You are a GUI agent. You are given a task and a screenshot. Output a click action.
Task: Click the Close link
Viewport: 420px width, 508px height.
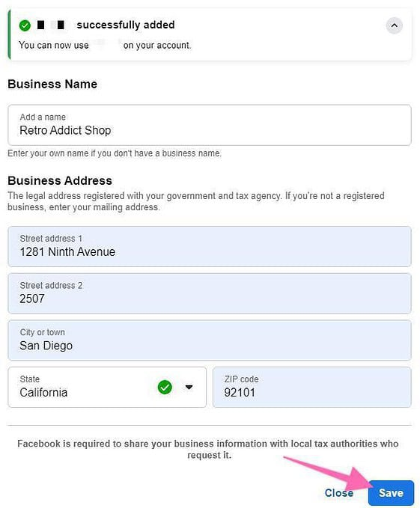click(x=339, y=493)
